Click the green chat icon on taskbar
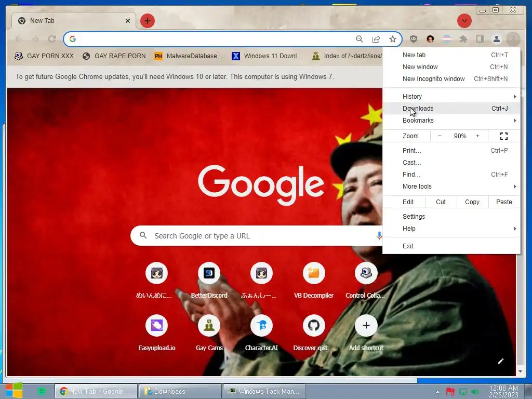The height and width of the screenshot is (399, 532). pos(42,392)
